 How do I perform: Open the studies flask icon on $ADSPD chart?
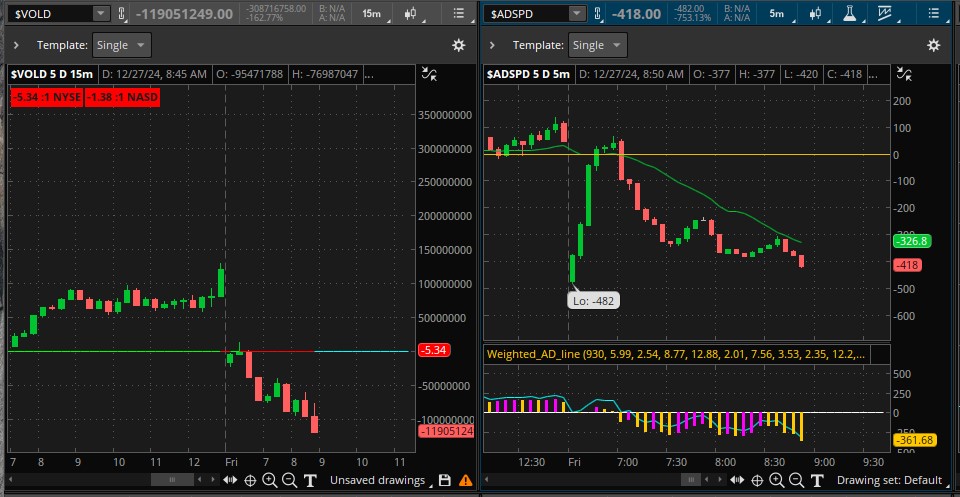849,13
